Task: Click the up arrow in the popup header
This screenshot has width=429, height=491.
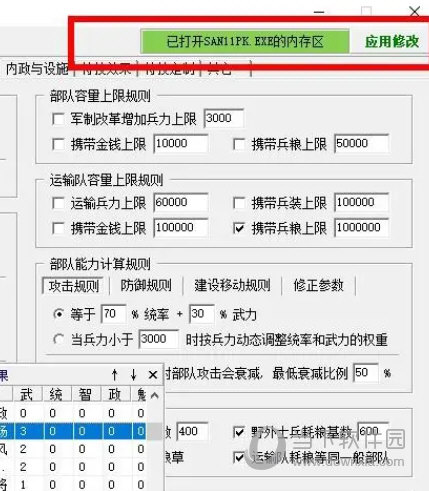Action: 115,375
